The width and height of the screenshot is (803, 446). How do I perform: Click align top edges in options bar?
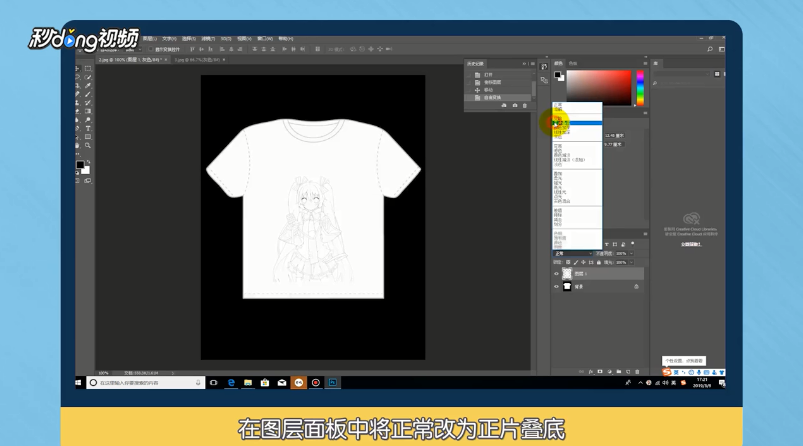(192, 49)
